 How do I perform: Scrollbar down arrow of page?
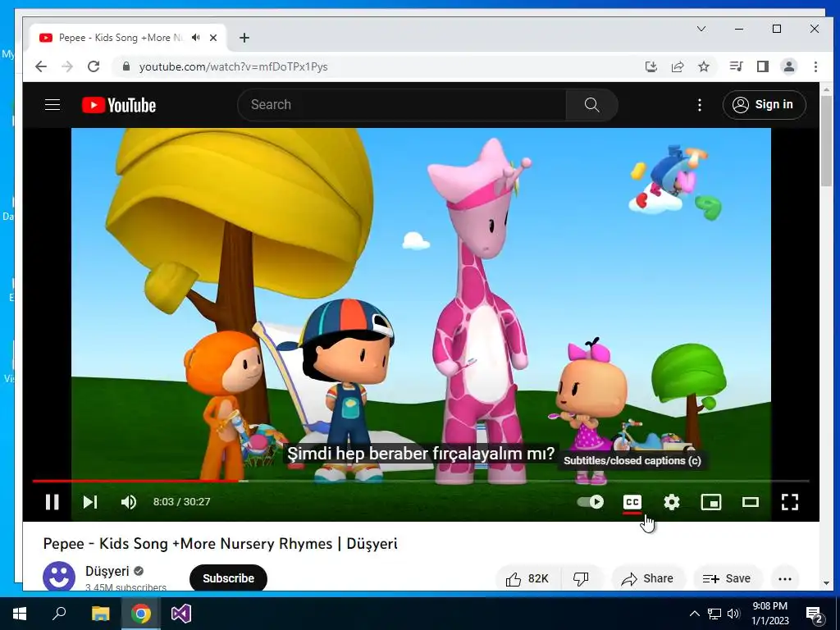tap(825, 583)
